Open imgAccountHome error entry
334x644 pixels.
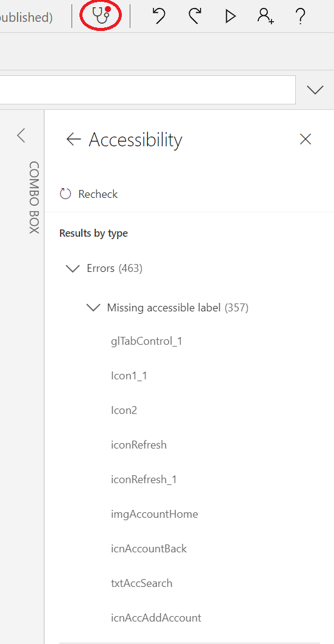tap(155, 514)
